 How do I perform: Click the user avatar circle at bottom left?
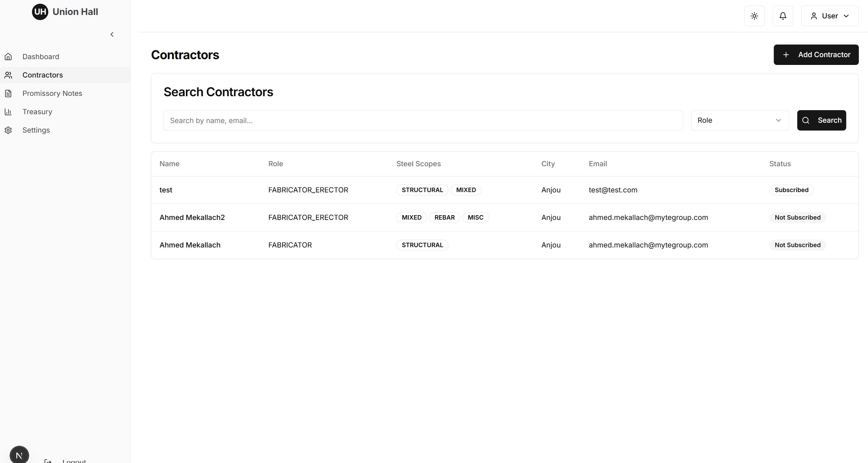[x=19, y=455]
